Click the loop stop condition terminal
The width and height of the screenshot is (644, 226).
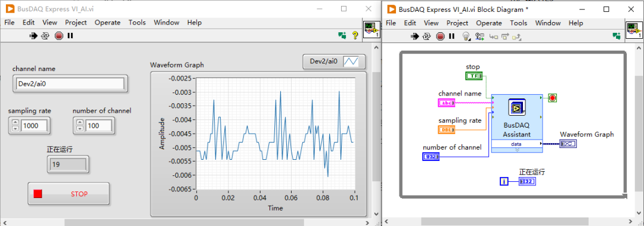click(552, 98)
